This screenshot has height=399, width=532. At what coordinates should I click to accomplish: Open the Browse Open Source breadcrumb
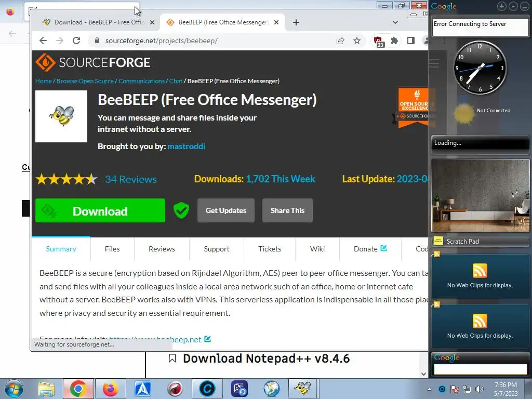85,81
